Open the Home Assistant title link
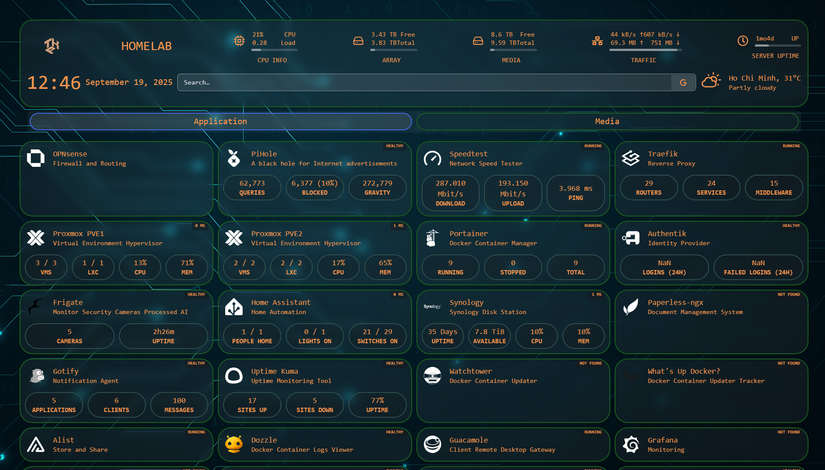This screenshot has width=825, height=470. point(280,302)
